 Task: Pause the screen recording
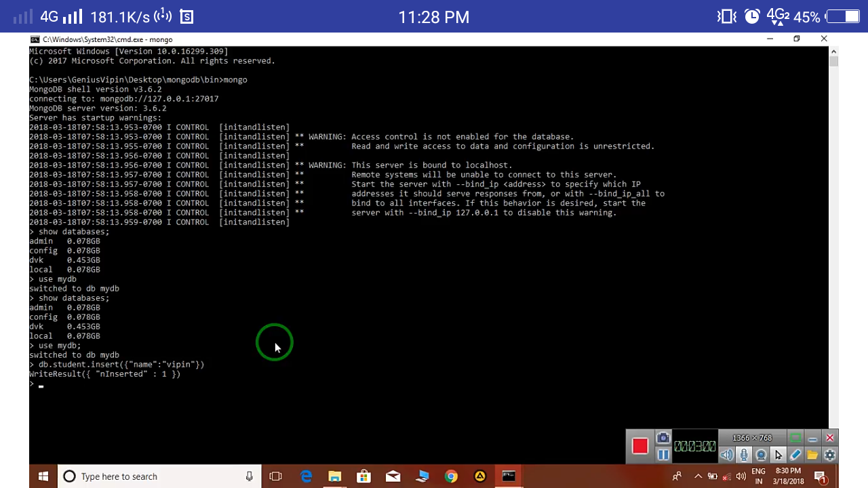point(663,455)
